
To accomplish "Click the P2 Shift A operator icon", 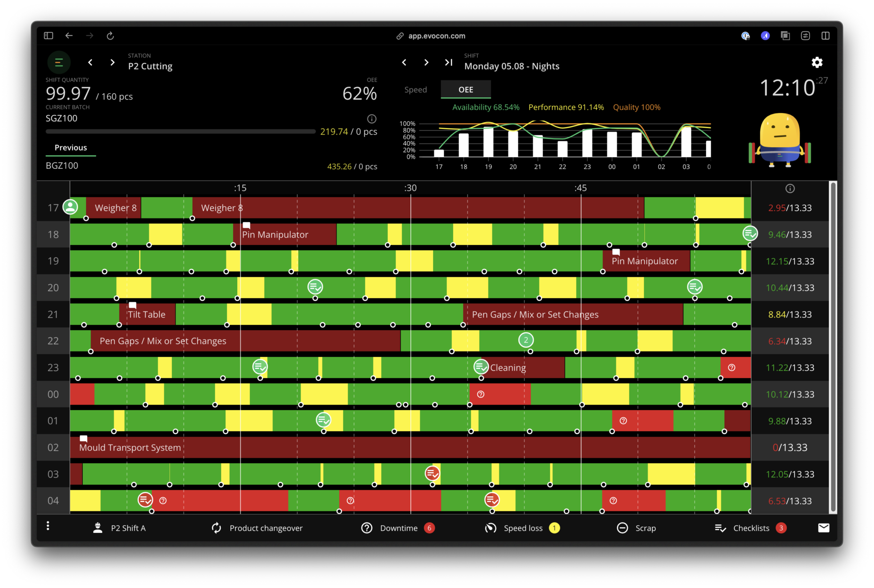I will click(97, 528).
